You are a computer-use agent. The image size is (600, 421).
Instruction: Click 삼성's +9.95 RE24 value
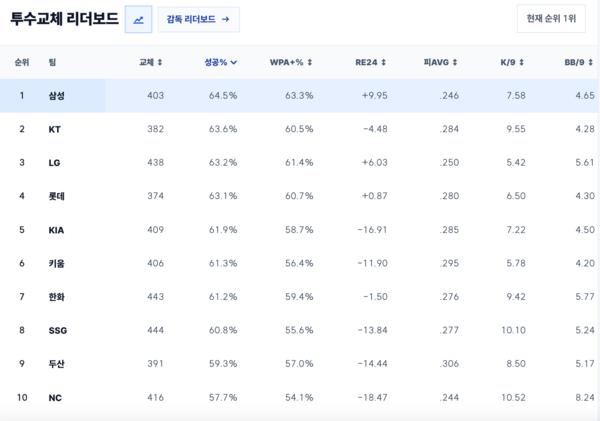pos(375,96)
